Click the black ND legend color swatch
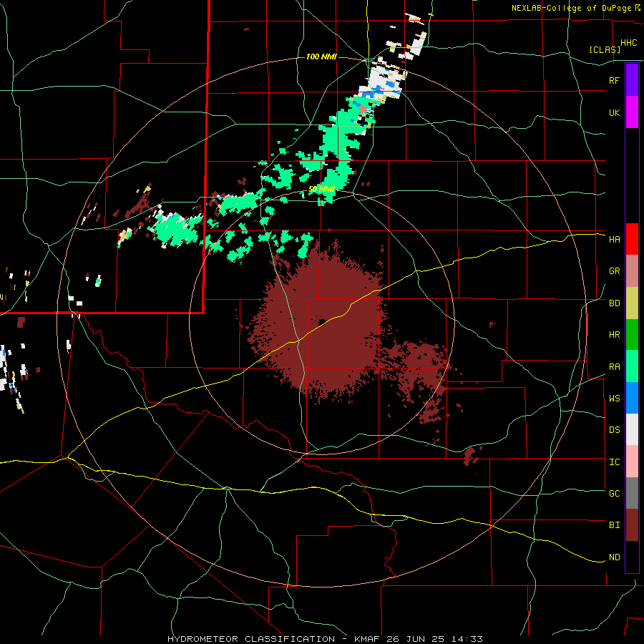 [632, 557]
